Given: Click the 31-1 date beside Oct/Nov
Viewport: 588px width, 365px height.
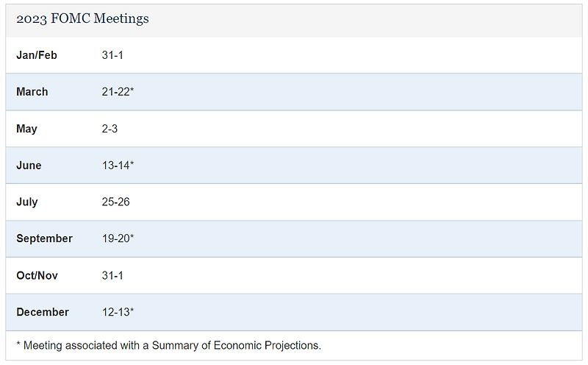Looking at the screenshot, I should [113, 275].
